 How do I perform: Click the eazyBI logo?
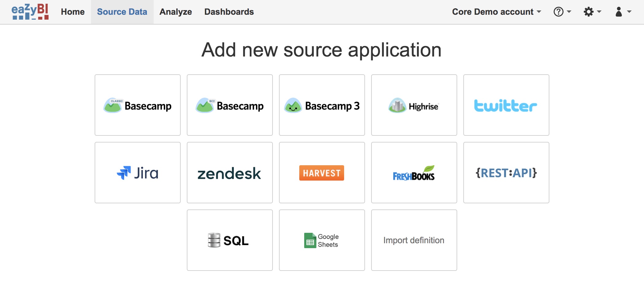pos(30,12)
